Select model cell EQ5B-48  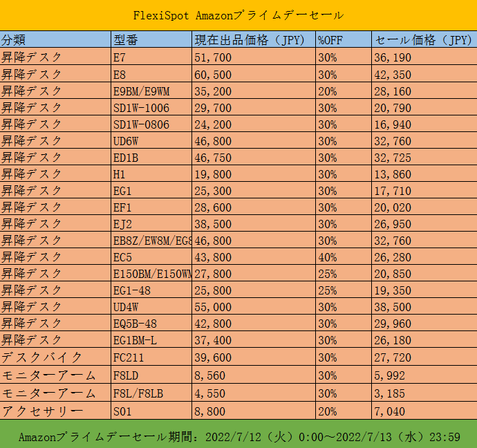click(151, 323)
